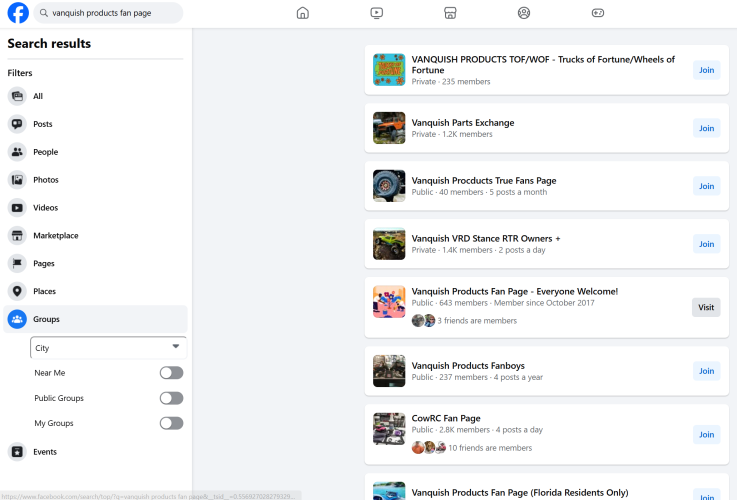Open VANQUISH PRODUCTS TOF/WOF group thumbnail
737x500 pixels.
[x=389, y=70]
